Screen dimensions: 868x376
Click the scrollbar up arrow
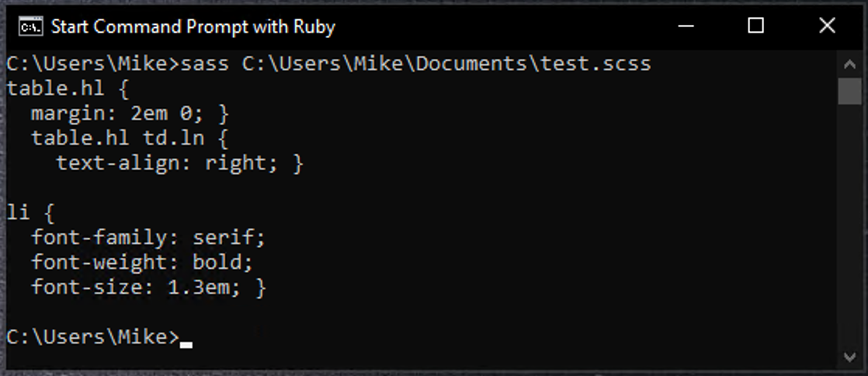pos(849,62)
